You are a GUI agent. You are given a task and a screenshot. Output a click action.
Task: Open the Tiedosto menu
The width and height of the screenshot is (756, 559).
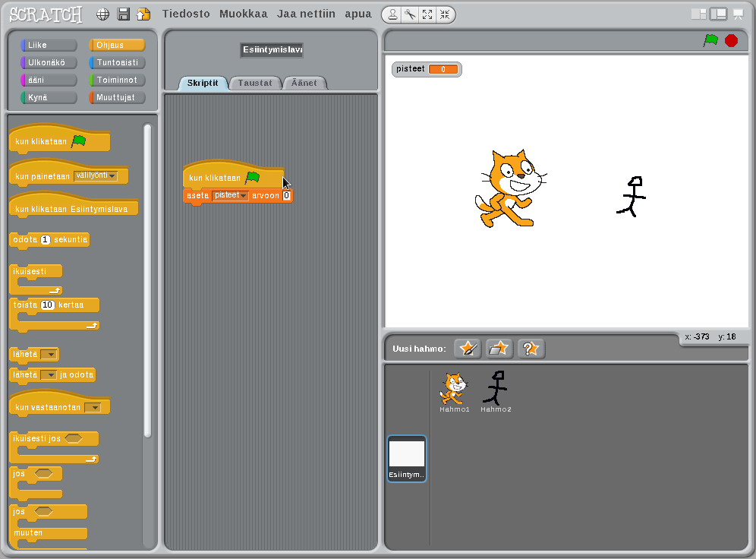(x=186, y=14)
